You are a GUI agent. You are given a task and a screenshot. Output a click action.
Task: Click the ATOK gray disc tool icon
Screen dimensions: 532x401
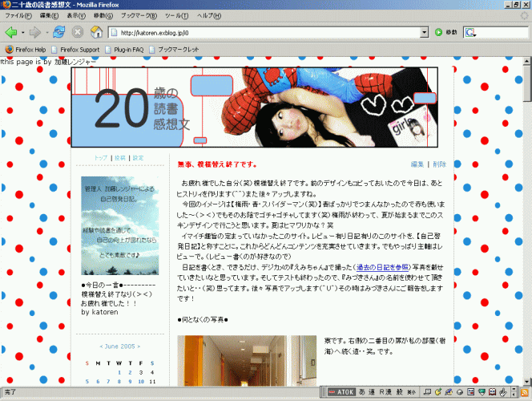[x=460, y=392]
